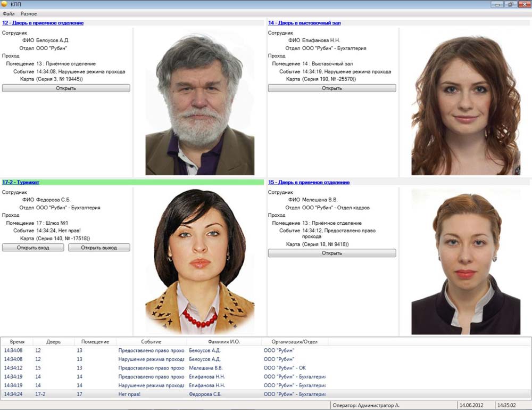532x410 pixels.
Task: Open the '17-2 - Турникет' header link
Action: click(x=21, y=182)
